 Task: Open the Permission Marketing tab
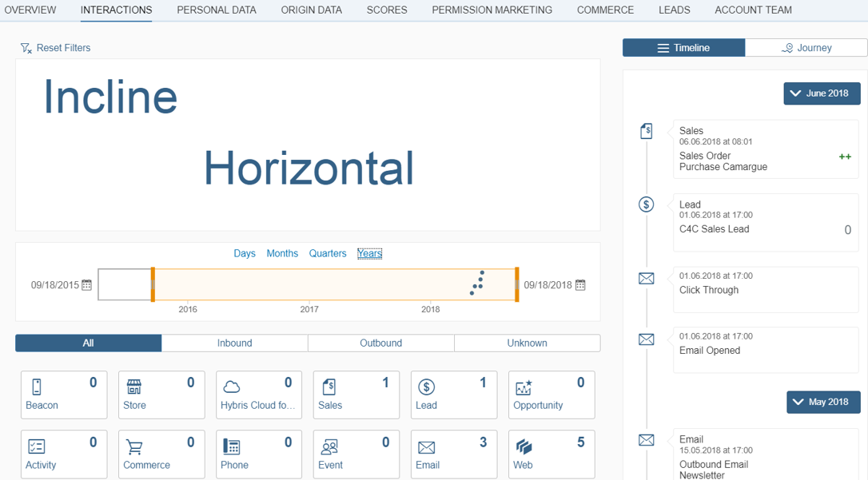tap(492, 10)
